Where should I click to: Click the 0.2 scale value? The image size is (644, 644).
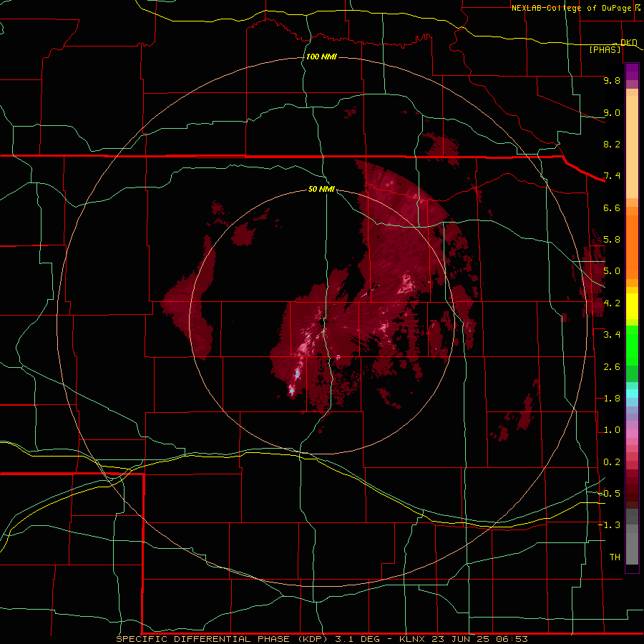(612, 462)
